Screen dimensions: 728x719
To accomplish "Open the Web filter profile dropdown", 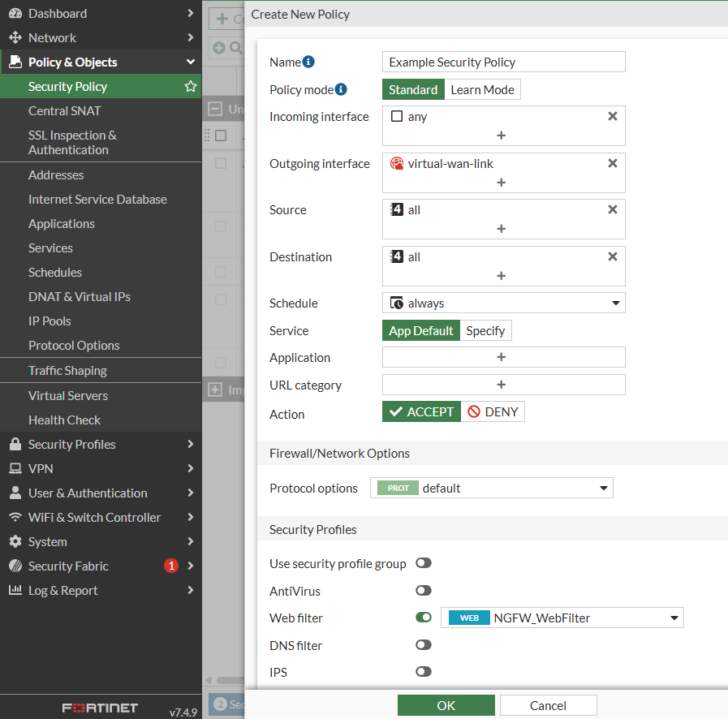I will click(x=562, y=618).
